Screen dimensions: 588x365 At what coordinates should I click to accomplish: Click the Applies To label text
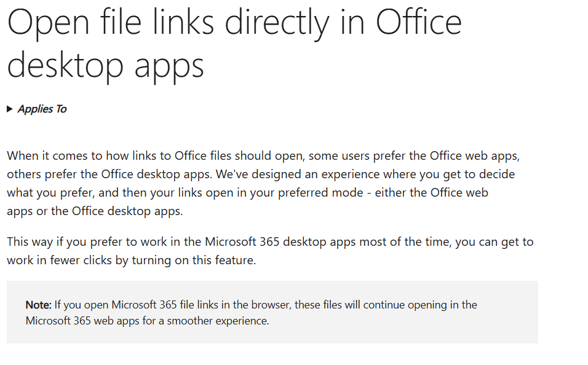[x=42, y=109]
